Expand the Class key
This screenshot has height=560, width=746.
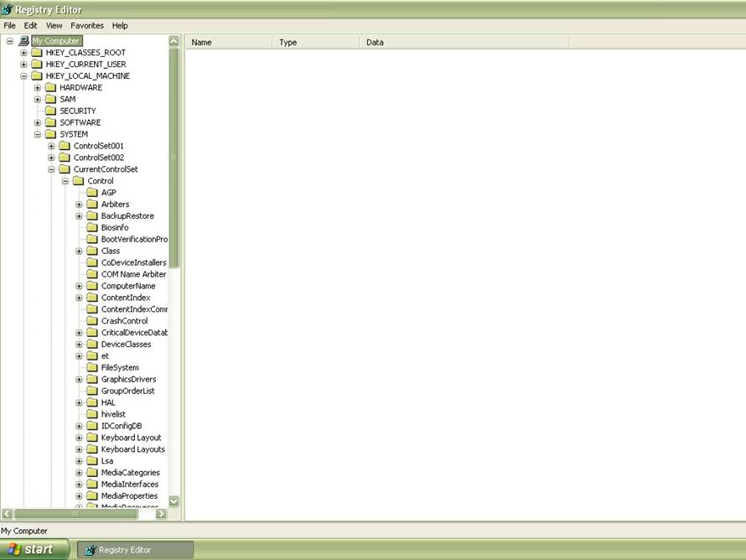pyautogui.click(x=79, y=251)
